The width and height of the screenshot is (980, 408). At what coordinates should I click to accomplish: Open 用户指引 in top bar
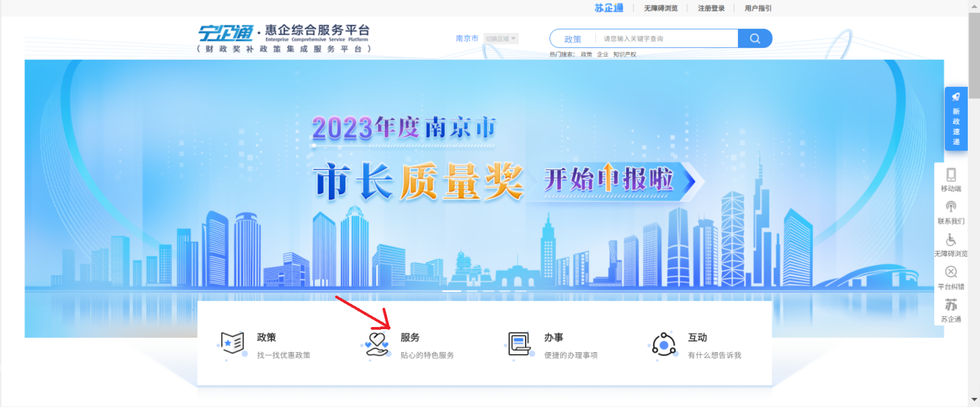tap(758, 8)
